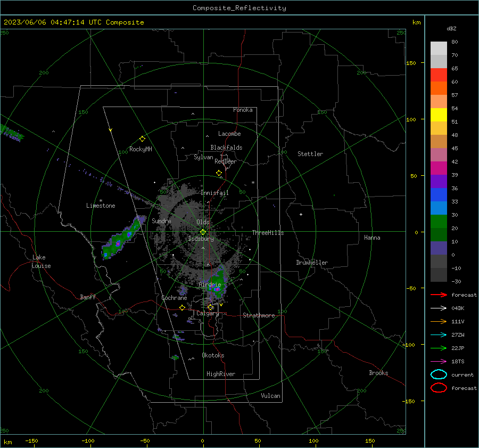Pick the green 22JP arrow in legend

[x=439, y=348]
